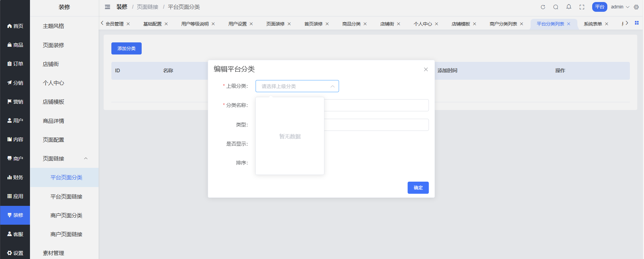Viewport: 644px width, 259px height.
Task: Select 平台页面链接 in the sidebar
Action: pos(66,196)
